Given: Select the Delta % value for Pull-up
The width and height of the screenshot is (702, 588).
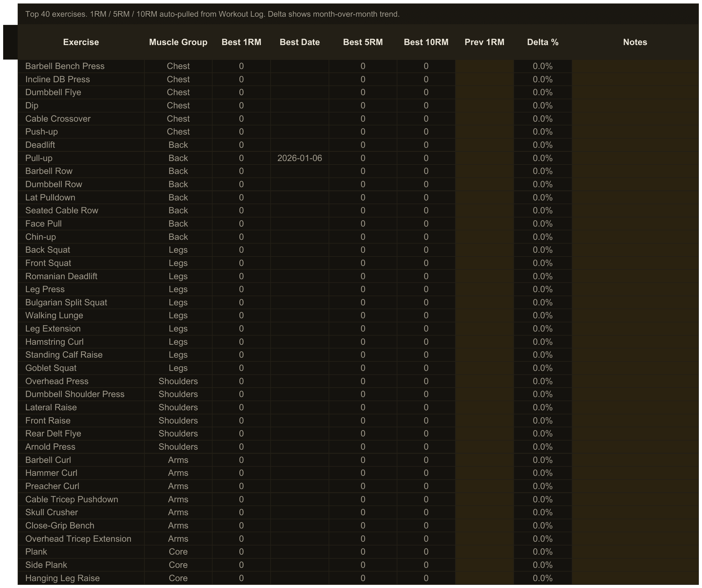Looking at the screenshot, I should coord(542,158).
